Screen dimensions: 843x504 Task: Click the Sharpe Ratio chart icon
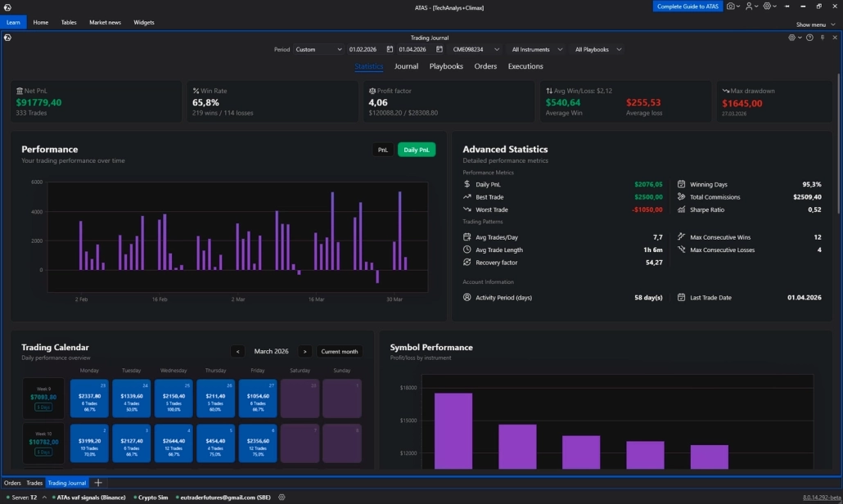point(681,209)
